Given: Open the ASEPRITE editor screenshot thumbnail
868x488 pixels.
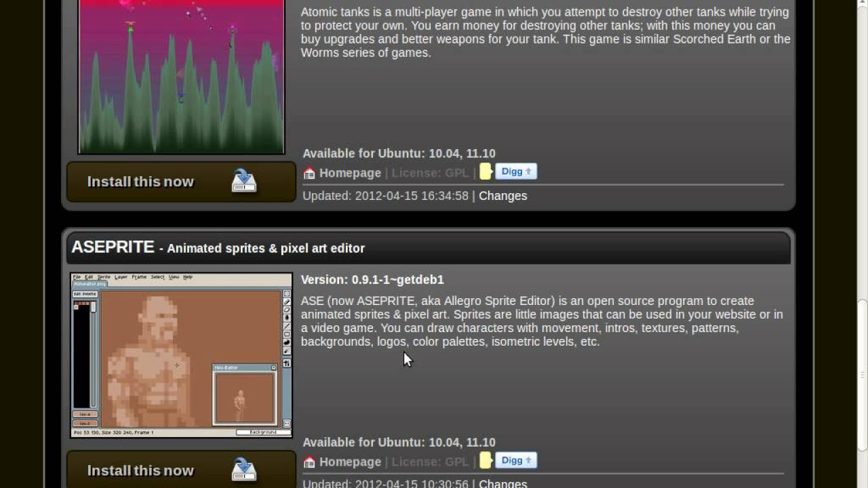Looking at the screenshot, I should pos(181,355).
